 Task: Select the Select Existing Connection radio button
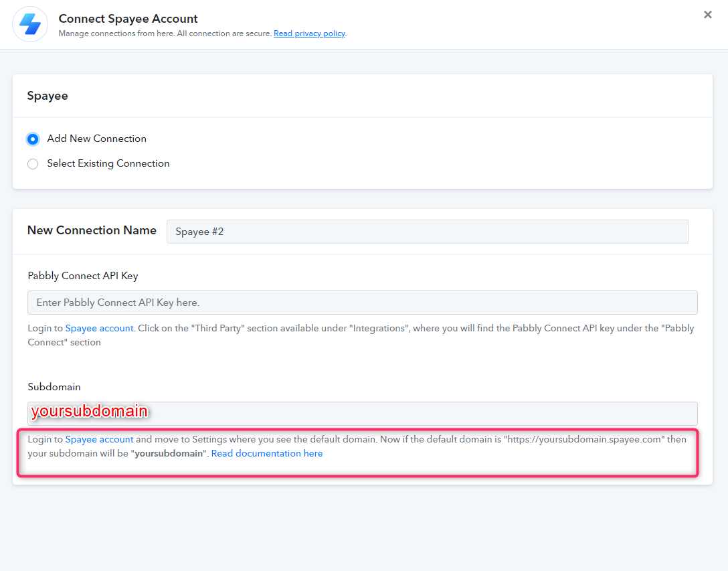pyautogui.click(x=33, y=164)
